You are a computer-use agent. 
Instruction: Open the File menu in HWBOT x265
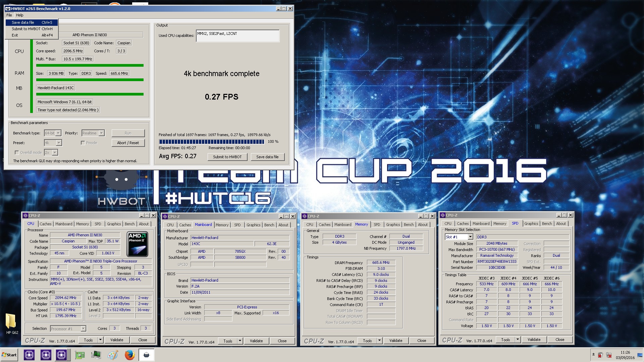[x=9, y=15]
